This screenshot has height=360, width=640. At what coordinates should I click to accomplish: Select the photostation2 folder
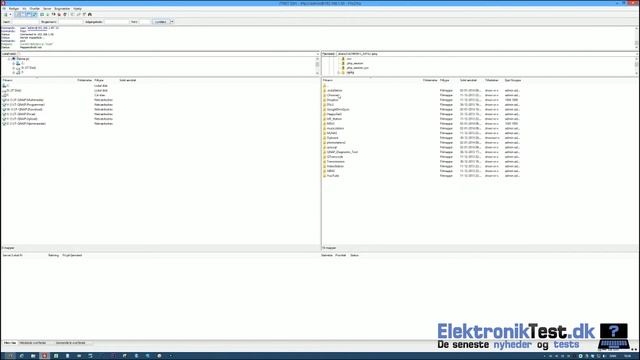pos(336,143)
